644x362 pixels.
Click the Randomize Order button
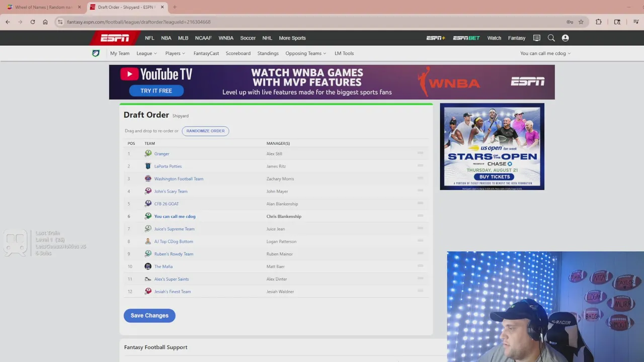pyautogui.click(x=205, y=131)
